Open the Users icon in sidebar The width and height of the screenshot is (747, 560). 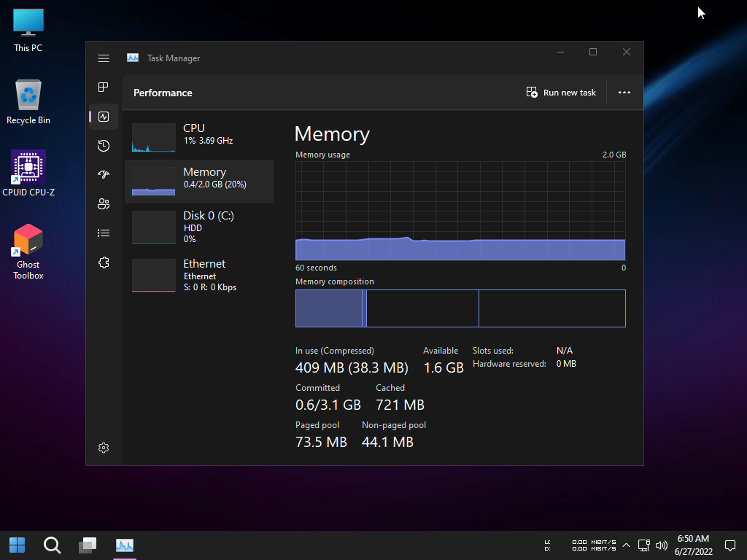tap(104, 204)
